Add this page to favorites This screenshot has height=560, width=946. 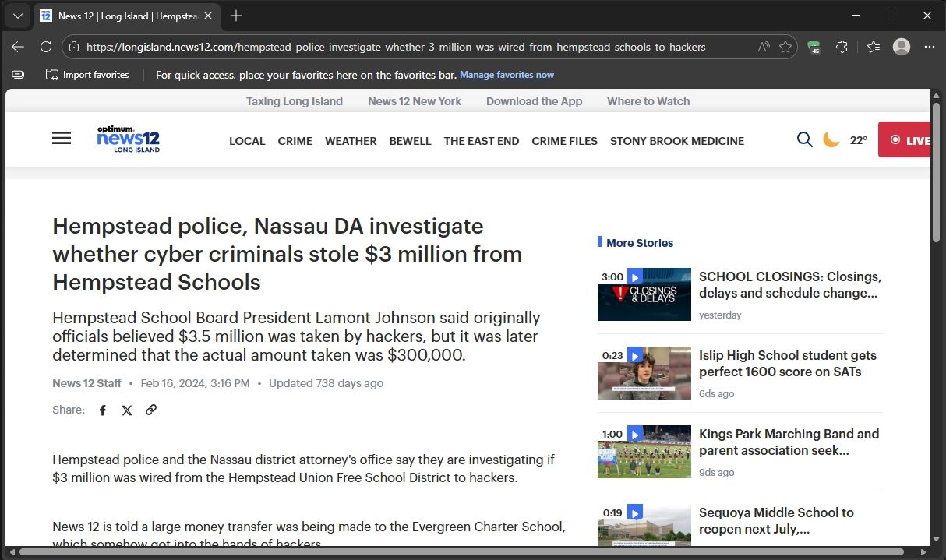[785, 47]
